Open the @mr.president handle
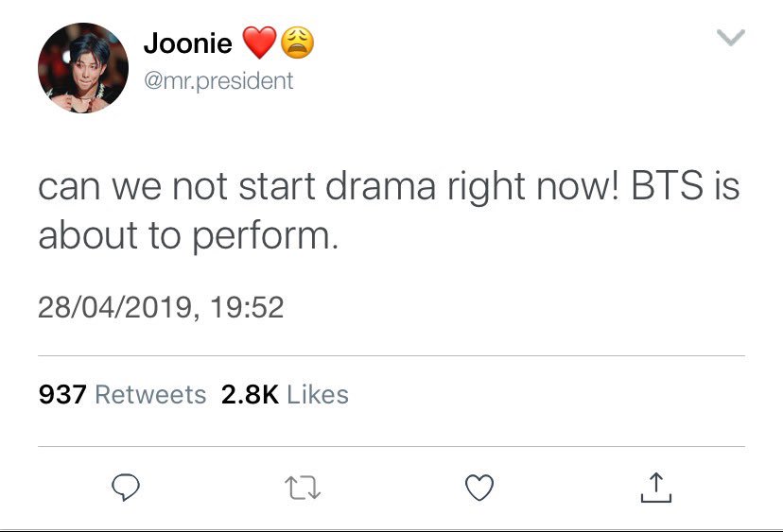 218,81
